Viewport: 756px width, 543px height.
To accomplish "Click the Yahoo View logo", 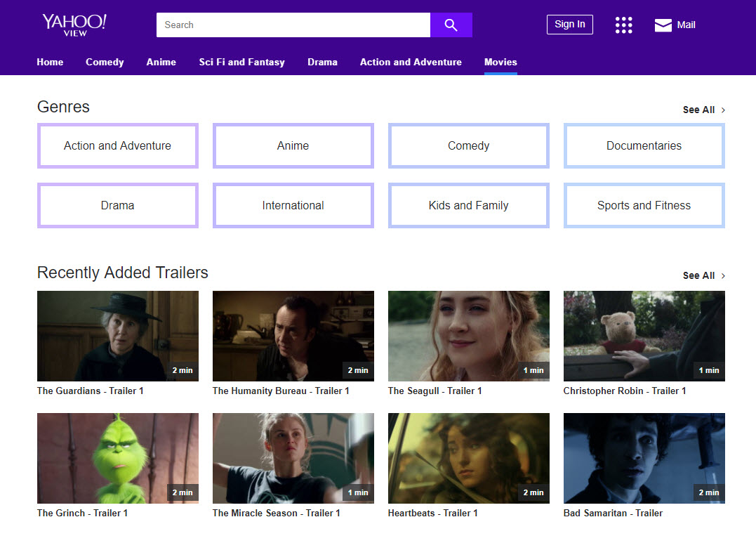I will click(x=74, y=25).
